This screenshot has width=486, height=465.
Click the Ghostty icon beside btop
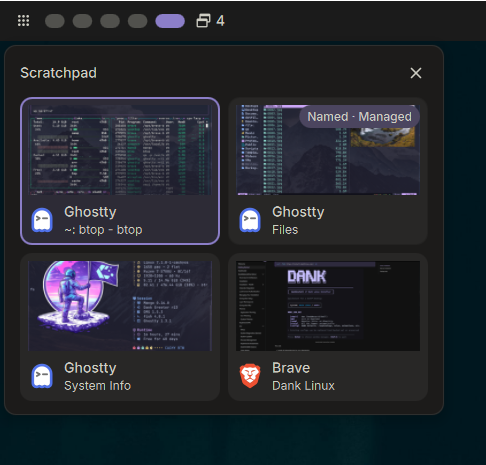coord(42,220)
